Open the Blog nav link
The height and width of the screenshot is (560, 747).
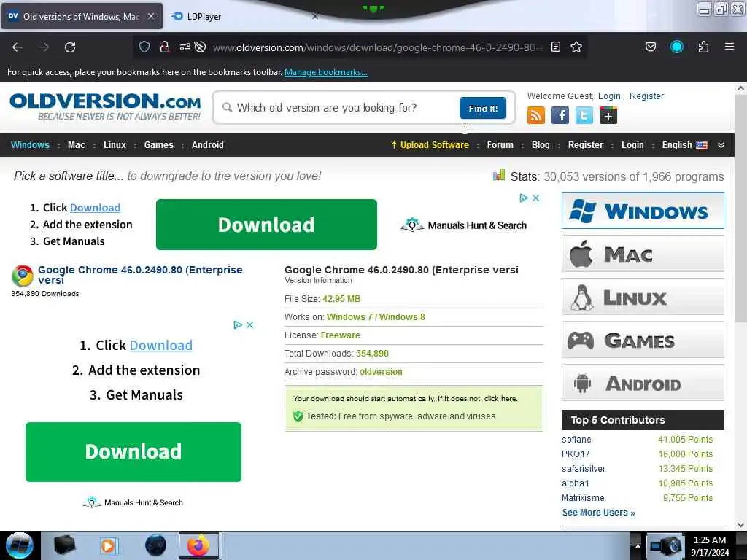541,145
